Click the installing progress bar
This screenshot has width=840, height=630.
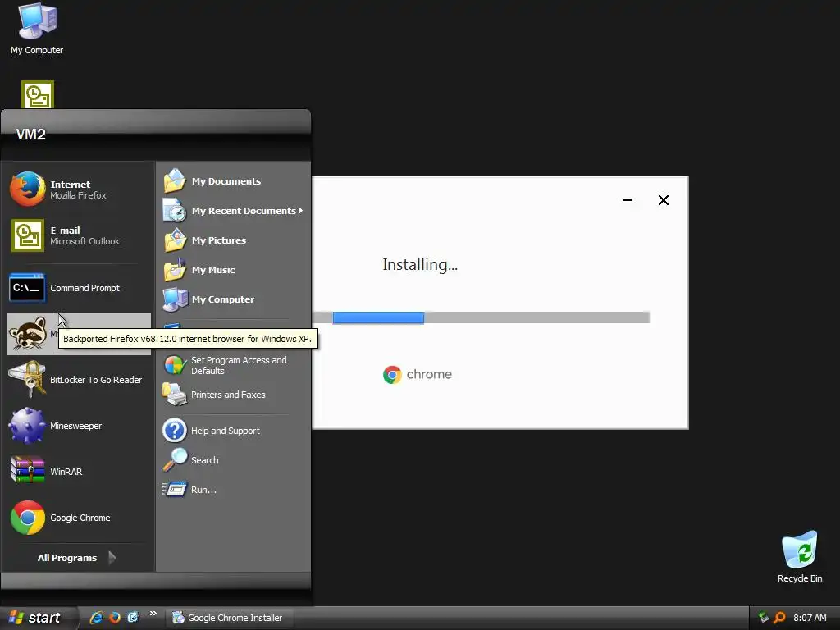pos(481,317)
